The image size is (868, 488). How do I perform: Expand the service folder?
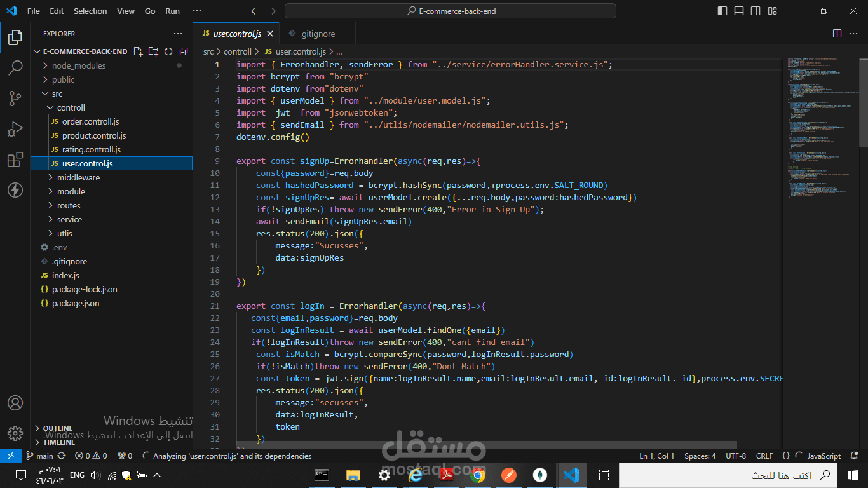[x=111, y=219]
